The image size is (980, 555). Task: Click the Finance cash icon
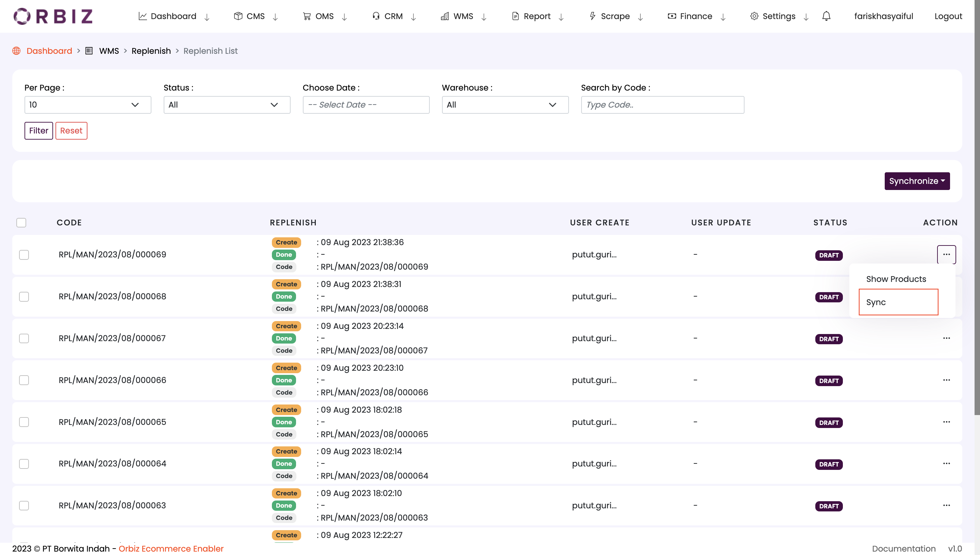pos(672,16)
